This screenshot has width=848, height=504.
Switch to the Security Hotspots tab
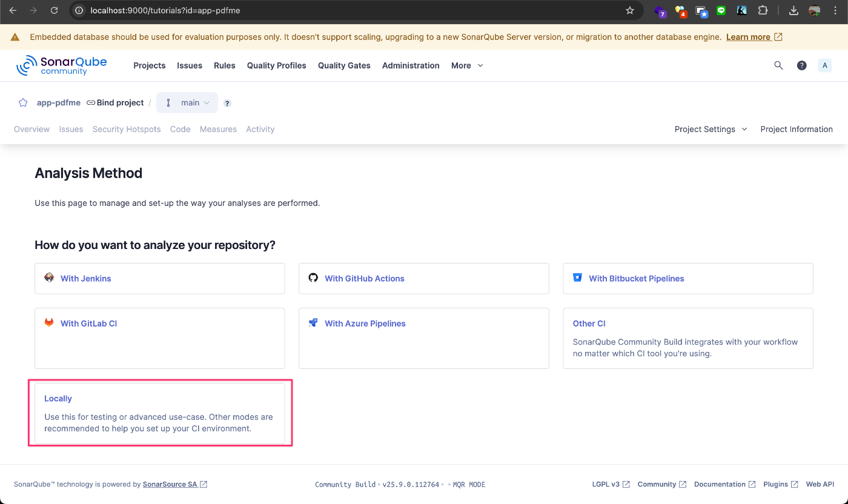point(127,129)
